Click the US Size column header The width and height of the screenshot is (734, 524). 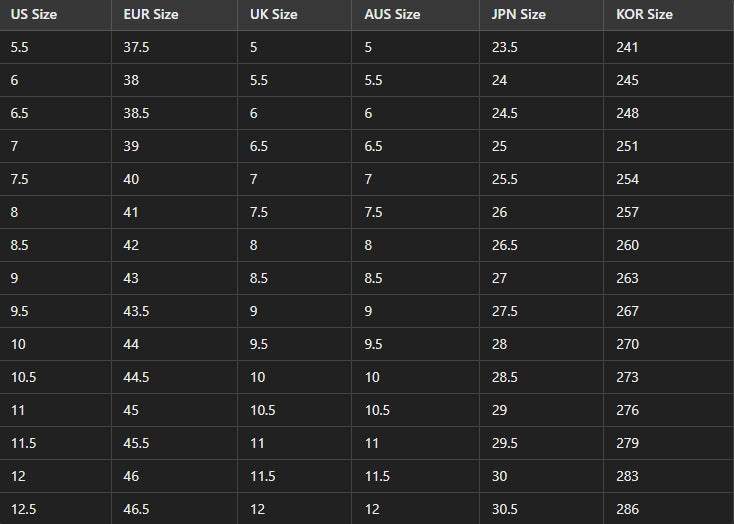click(33, 15)
